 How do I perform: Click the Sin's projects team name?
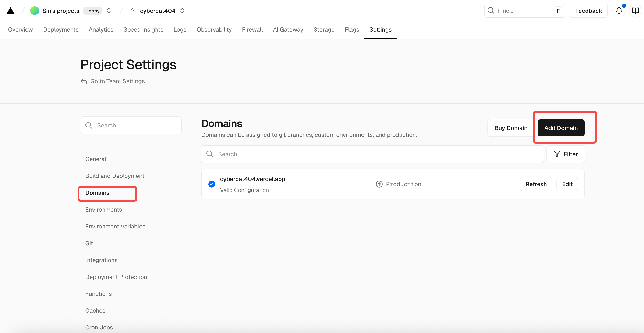click(x=61, y=11)
